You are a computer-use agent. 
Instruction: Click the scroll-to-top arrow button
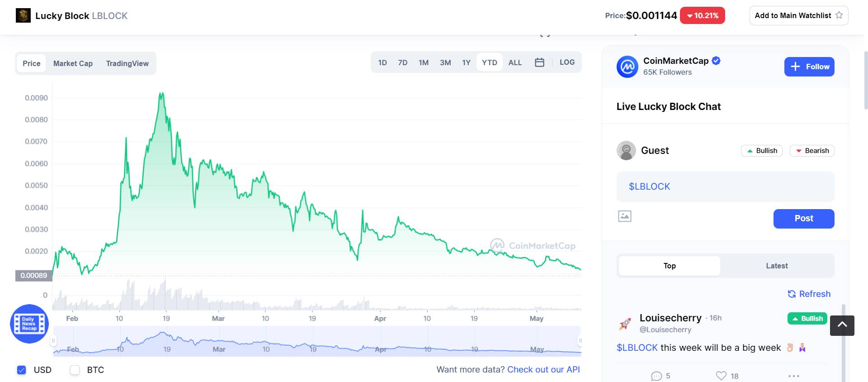(x=842, y=325)
